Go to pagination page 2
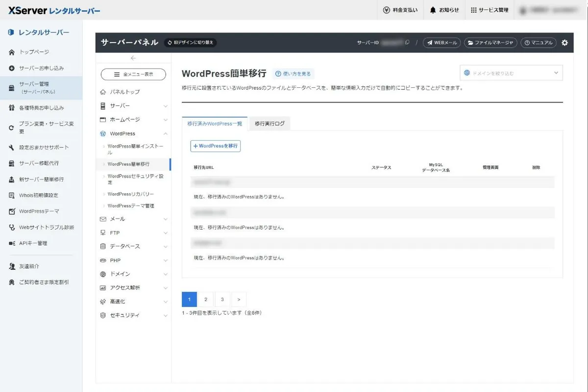This screenshot has width=588, height=392. [206, 299]
